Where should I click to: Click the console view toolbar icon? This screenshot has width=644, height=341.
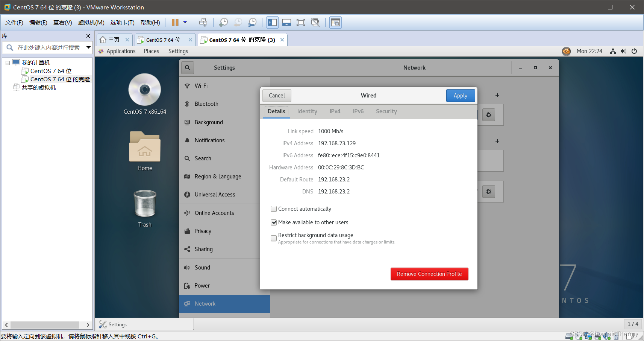pyautogui.click(x=335, y=23)
